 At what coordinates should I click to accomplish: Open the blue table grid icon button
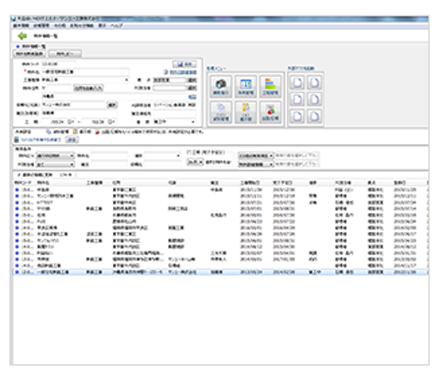pyautogui.click(x=246, y=86)
